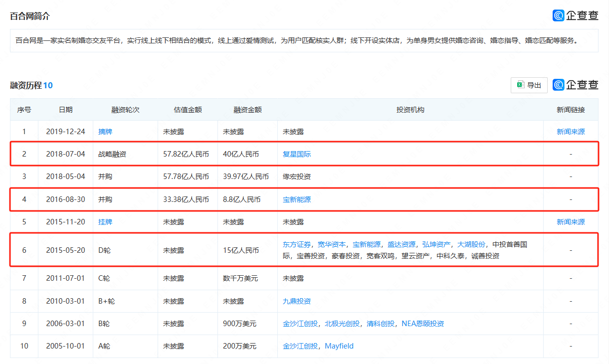Open 宝新能源 link in the D轮 row
This screenshot has height=364, width=609.
coord(367,244)
